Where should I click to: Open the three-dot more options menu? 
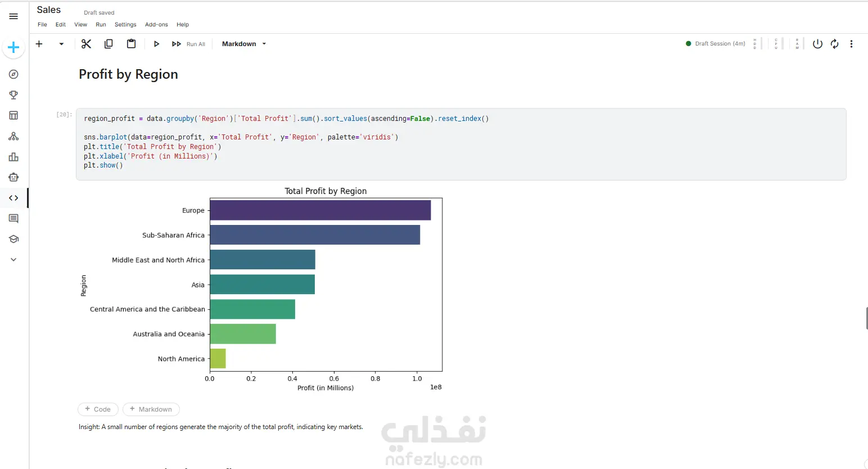point(851,44)
